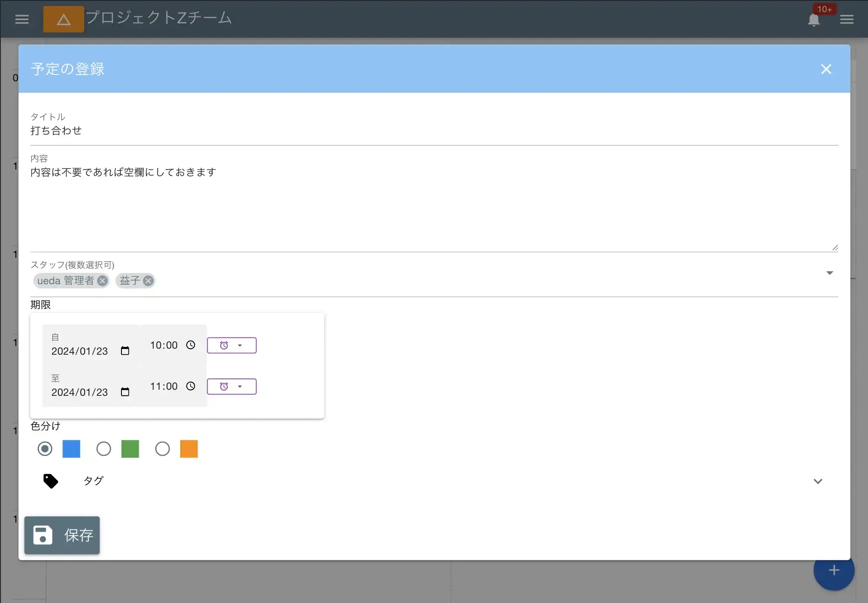Screen dimensions: 868x603
Task: Click the floating plus button
Action: pyautogui.click(x=833, y=571)
